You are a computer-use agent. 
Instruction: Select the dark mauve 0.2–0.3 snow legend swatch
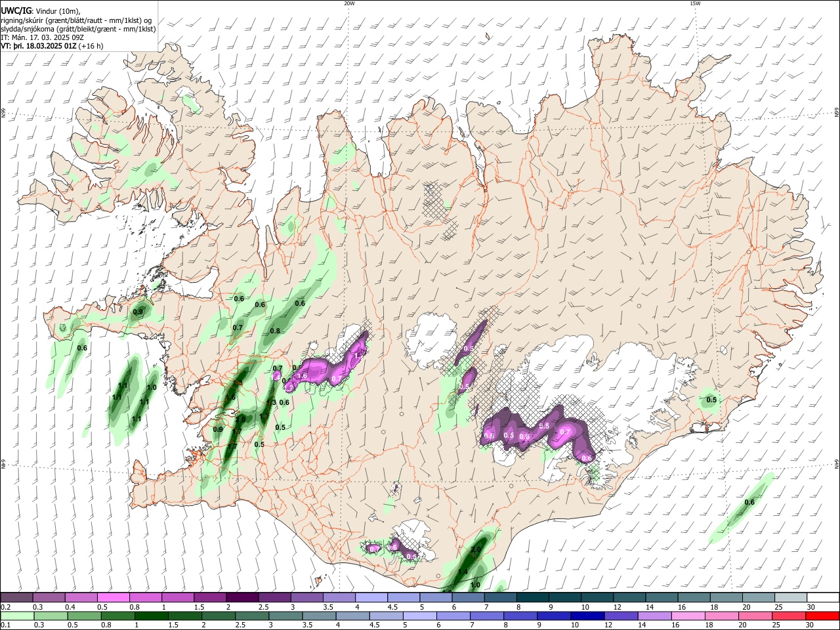coord(17,598)
